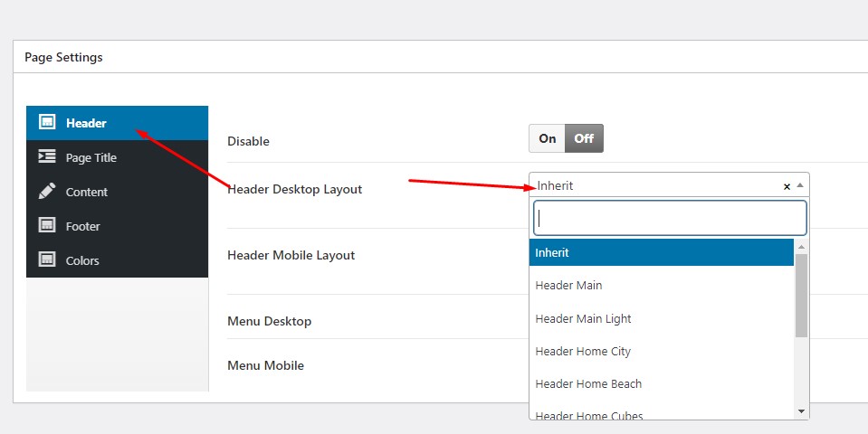Select Header Home City layout
Screen dimensions: 868x434
point(661,351)
